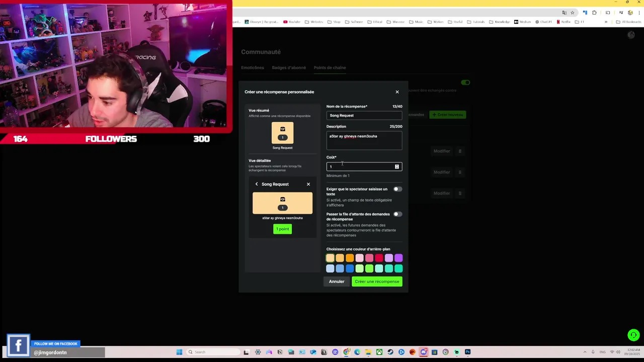Image resolution: width=644 pixels, height=362 pixels.
Task: Bookmark this page with the star icon
Action: (572, 13)
